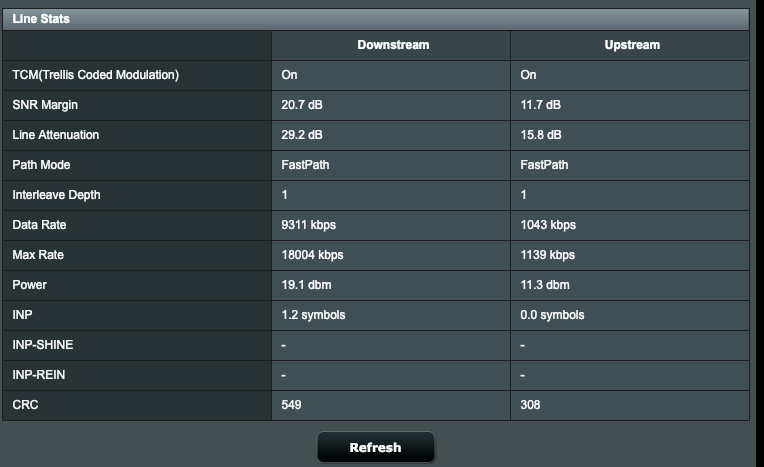The height and width of the screenshot is (467, 764).
Task: Select the downstream INP 1.2 symbols value
Action: [x=313, y=315]
